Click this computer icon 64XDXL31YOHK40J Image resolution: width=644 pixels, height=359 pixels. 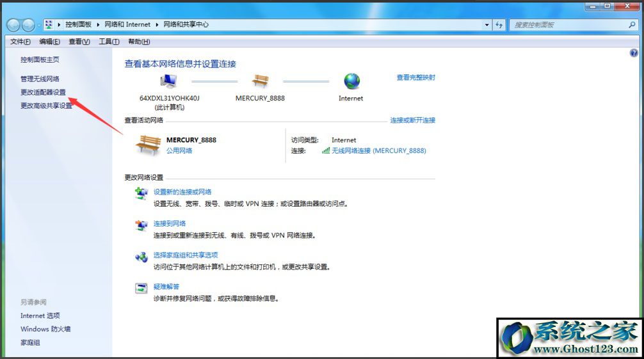point(168,81)
